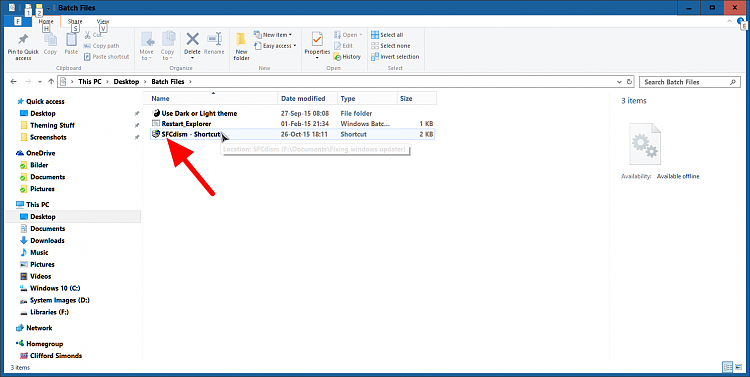
Task: Click Batch Files breadcrumb segment
Action: (x=167, y=82)
